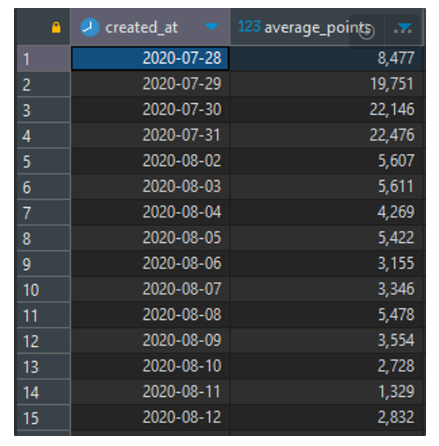The width and height of the screenshot is (439, 446).
Task: Click the value cell 5,607
Action: pos(327,161)
